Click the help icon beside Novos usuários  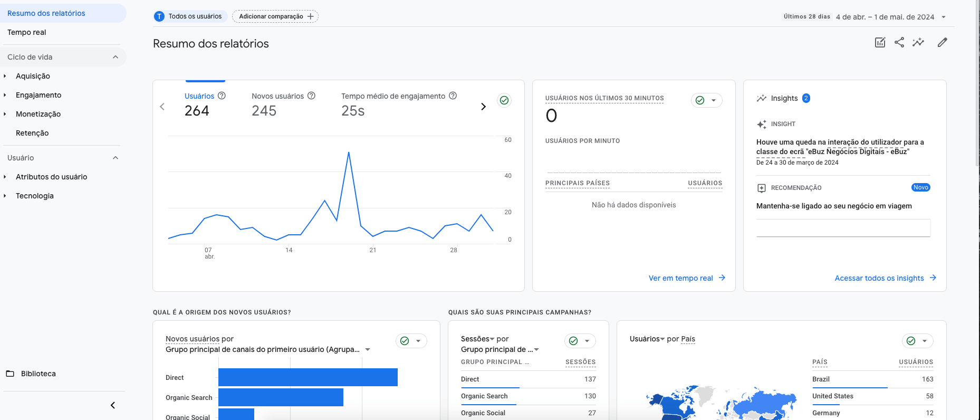(311, 96)
